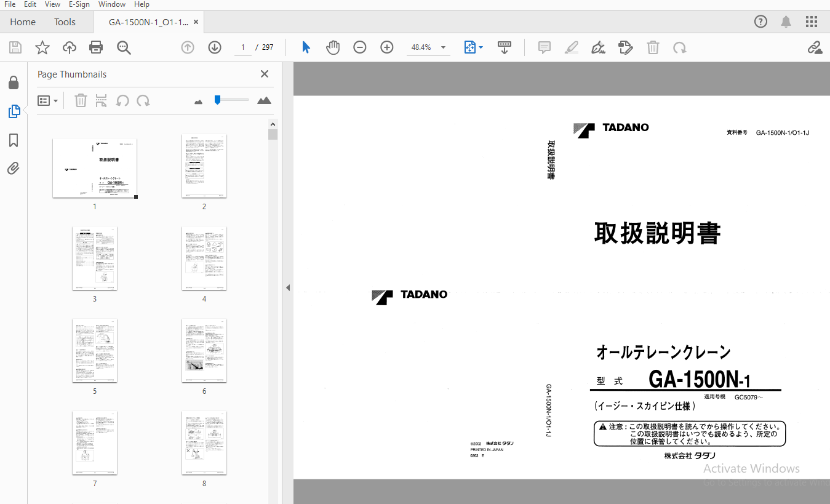830x504 pixels.
Task: Save the file with the floppy icon
Action: click(x=15, y=47)
